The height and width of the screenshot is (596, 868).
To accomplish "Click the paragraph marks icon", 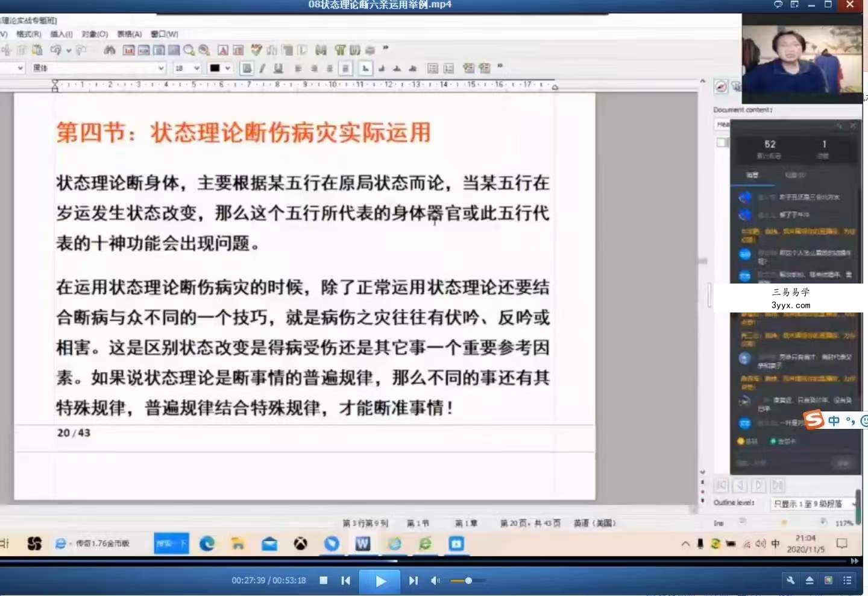I will pos(340,50).
